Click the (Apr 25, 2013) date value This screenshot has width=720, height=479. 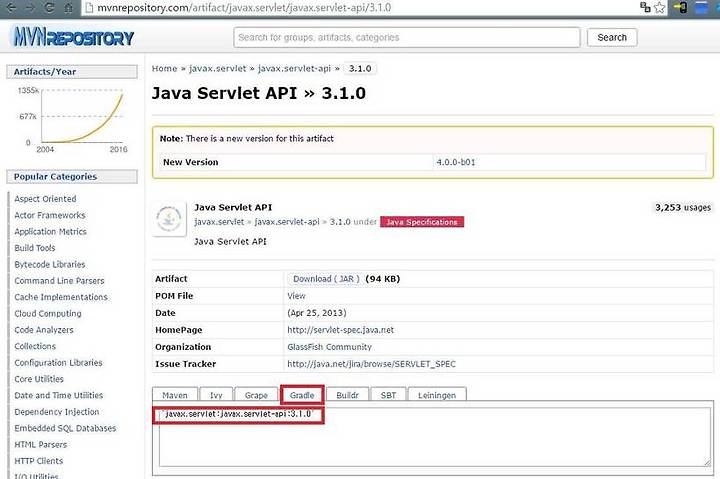pyautogui.click(x=317, y=313)
